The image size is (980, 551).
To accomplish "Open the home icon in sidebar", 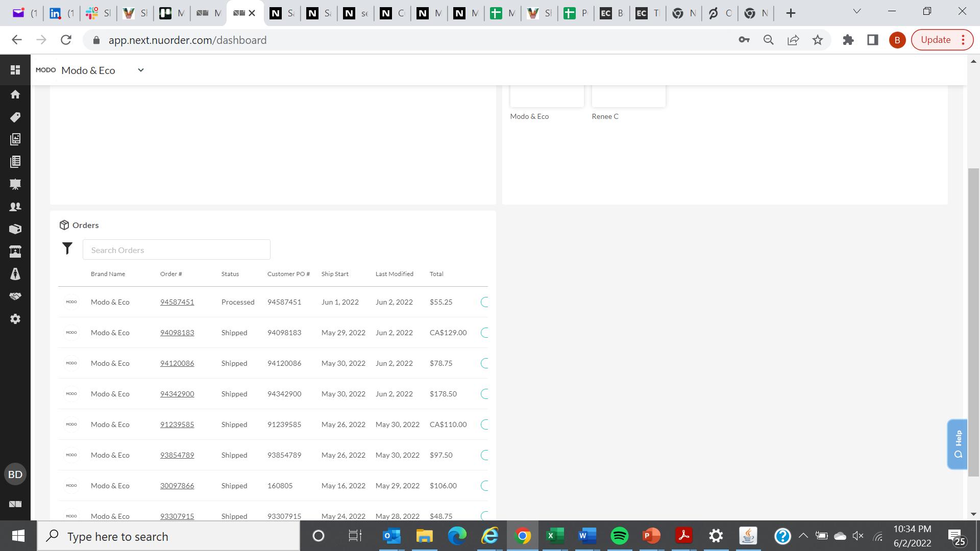I will click(x=15, y=94).
